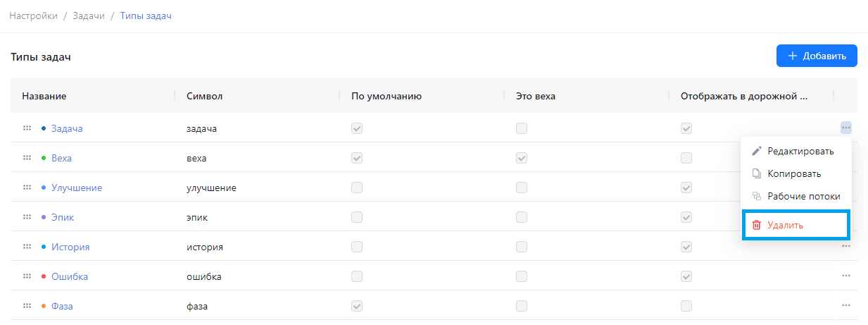Go to Настройки in the breadcrumb
Image resolution: width=868 pixels, height=325 pixels.
33,16
